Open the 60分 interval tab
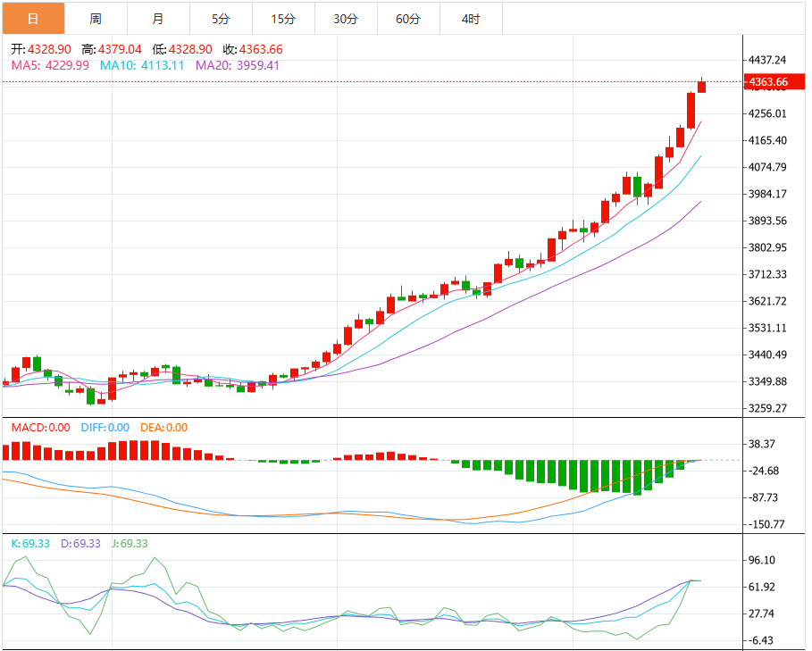This screenshot has width=812, height=651. (x=408, y=19)
